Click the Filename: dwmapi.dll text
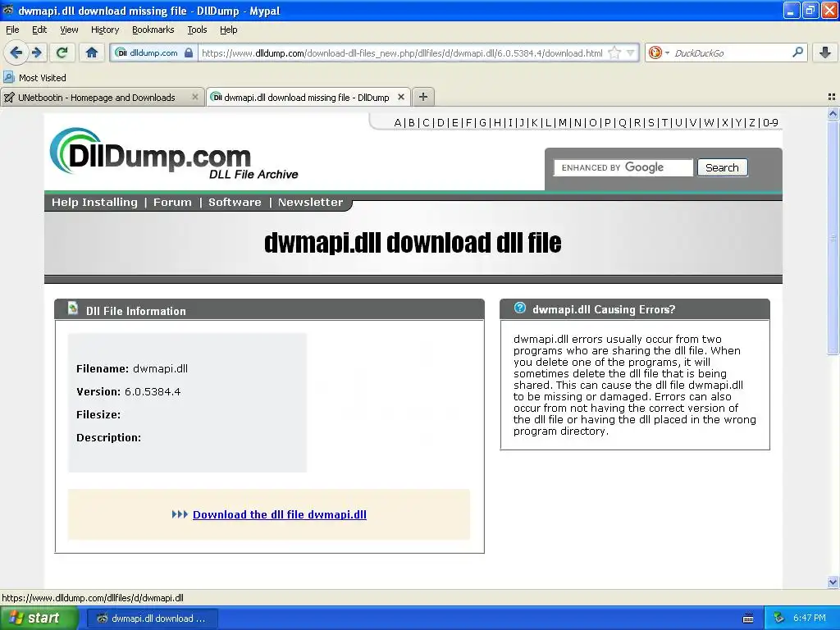 (132, 369)
